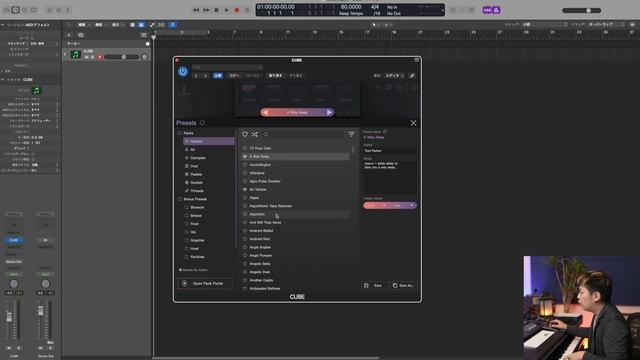Load previous preset using the left arrow on preset bar
The height and width of the screenshot is (360, 640).
[265, 112]
